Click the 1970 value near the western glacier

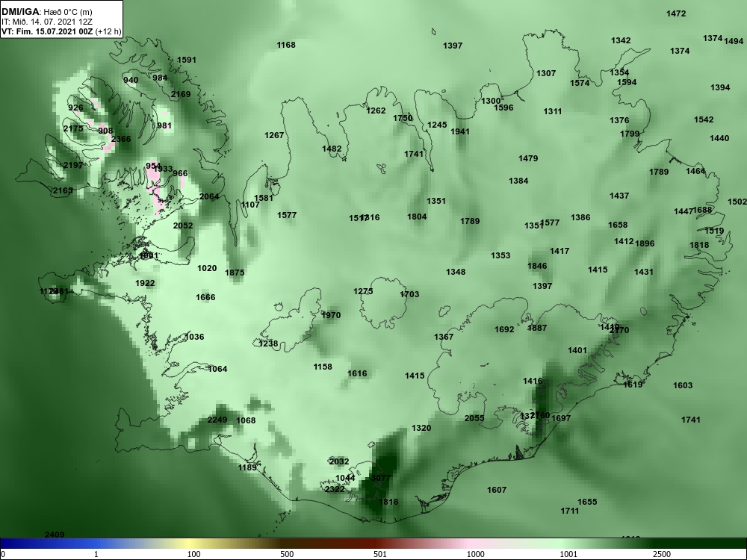coord(331,315)
